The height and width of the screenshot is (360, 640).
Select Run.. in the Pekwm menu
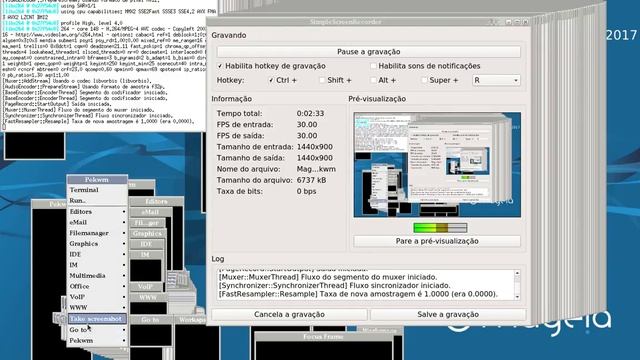click(97, 200)
